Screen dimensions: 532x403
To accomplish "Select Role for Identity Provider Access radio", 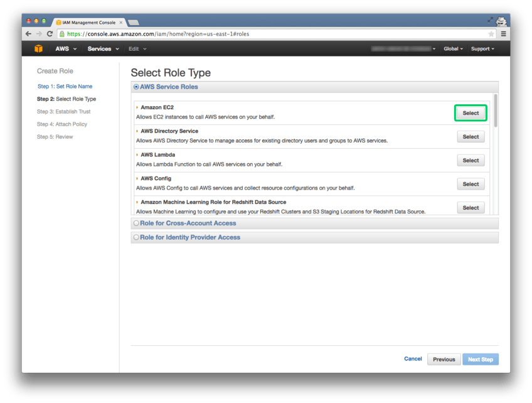I will click(x=136, y=238).
